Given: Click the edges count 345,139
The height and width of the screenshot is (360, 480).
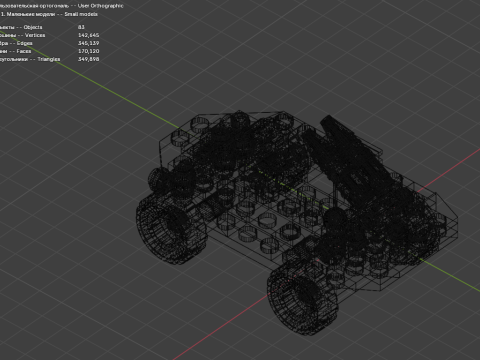Looking at the screenshot, I should pos(88,43).
